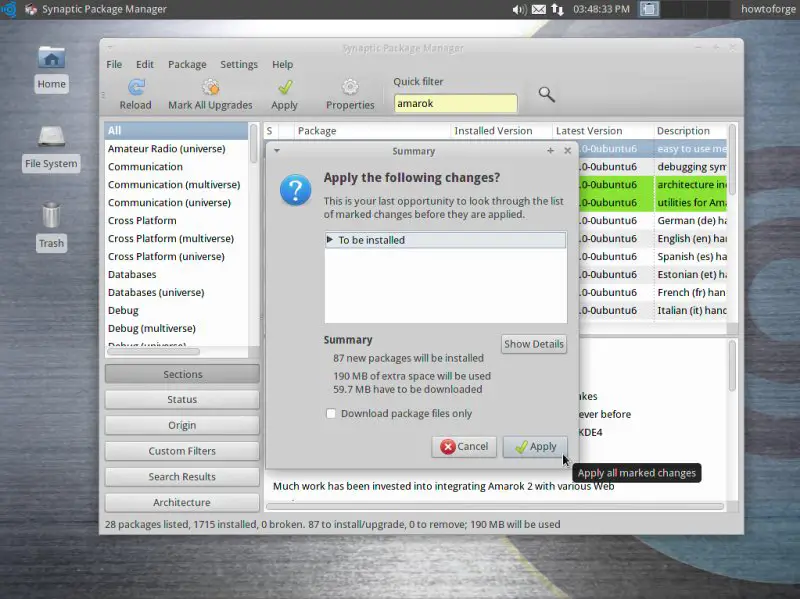
Task: Maximize the Summary dialog with plus button
Action: tap(551, 151)
